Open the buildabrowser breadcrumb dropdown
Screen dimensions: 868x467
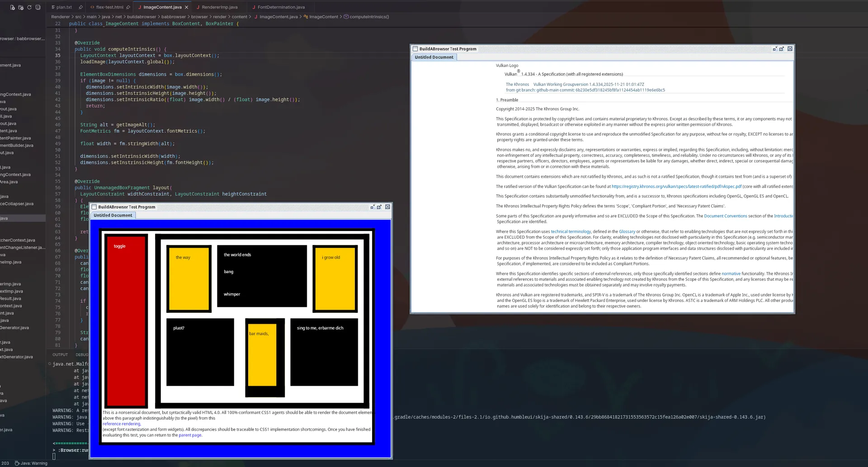pos(141,17)
